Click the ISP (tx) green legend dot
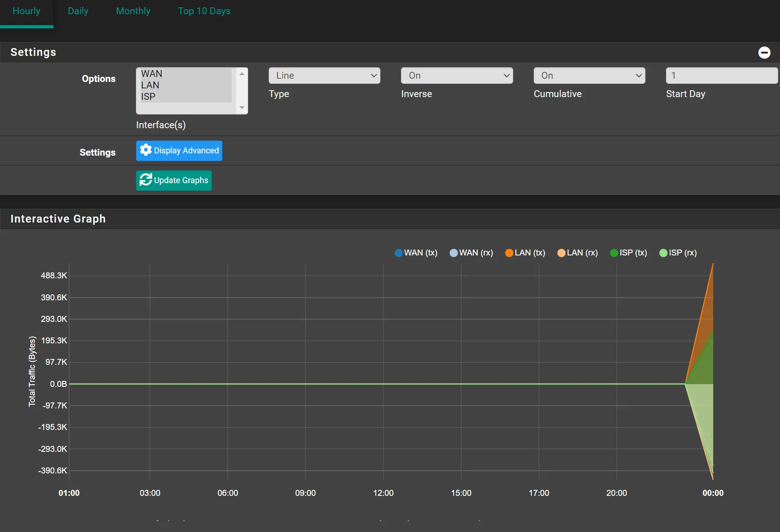 click(x=614, y=253)
